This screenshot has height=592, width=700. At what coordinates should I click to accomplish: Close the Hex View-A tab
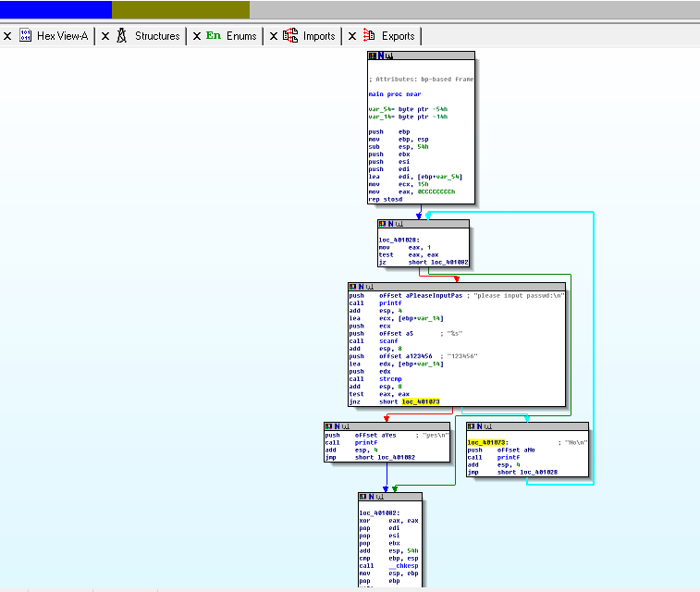(7, 36)
